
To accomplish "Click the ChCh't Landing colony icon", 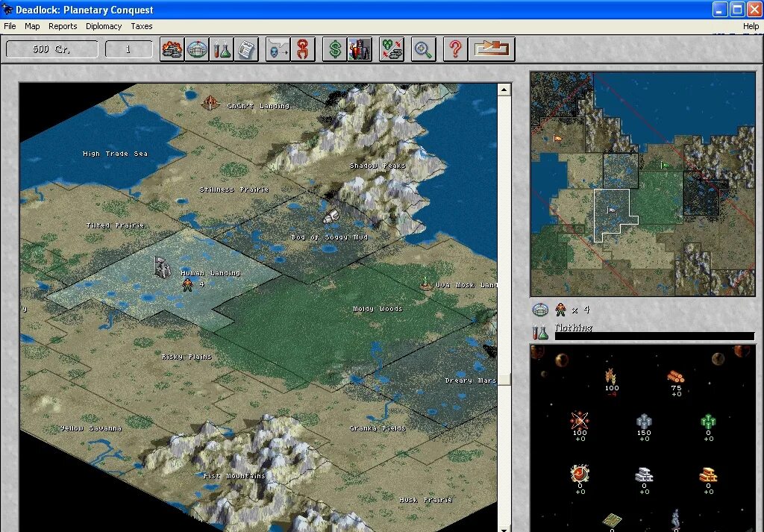I will tap(210, 103).
